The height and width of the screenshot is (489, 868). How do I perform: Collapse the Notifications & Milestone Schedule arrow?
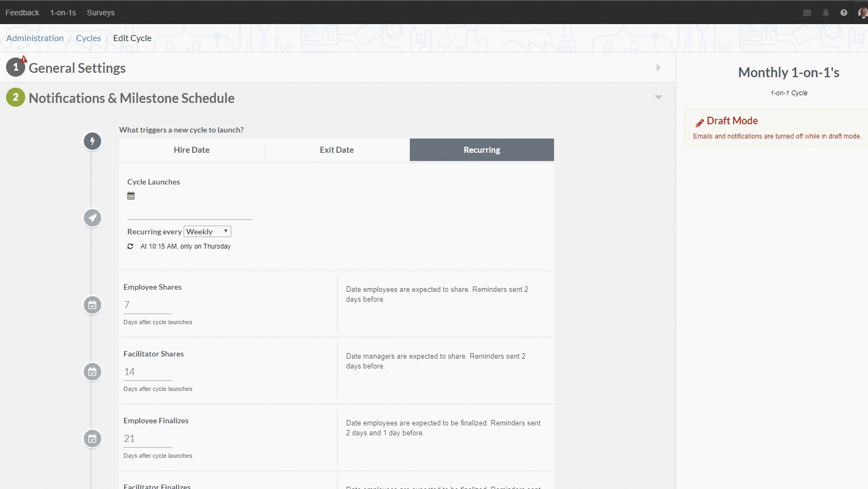click(658, 97)
